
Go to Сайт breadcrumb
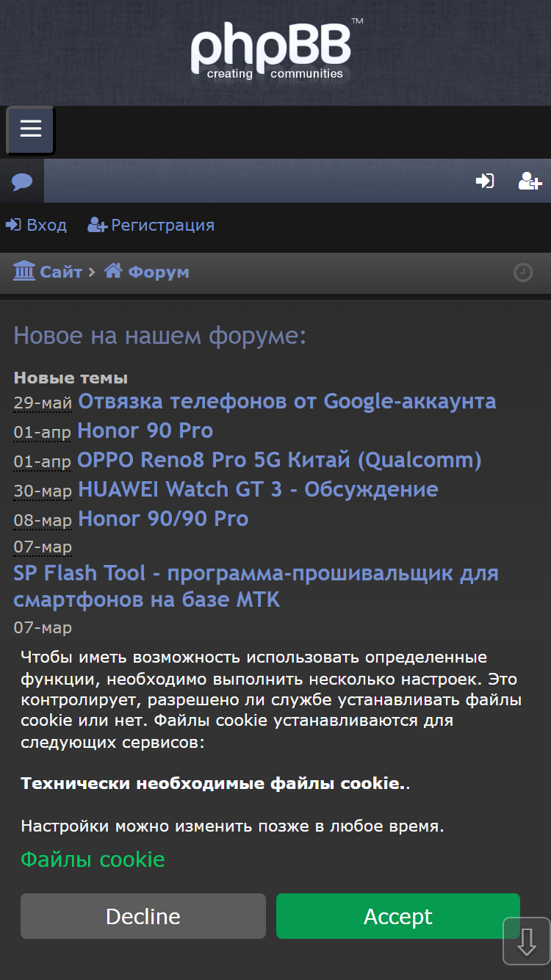(48, 272)
